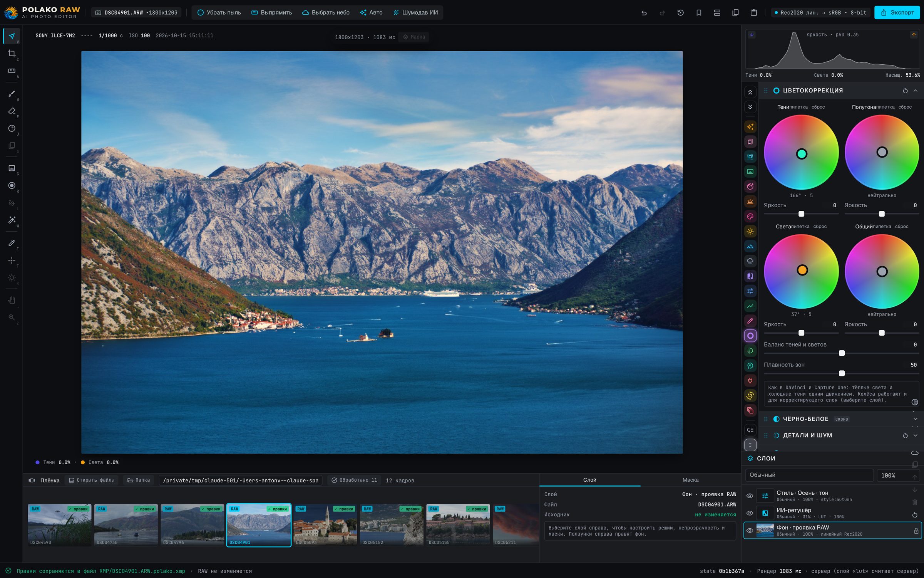Collapse the Цветокоррекция section
Screen dimensions: 924x578
[916, 91]
